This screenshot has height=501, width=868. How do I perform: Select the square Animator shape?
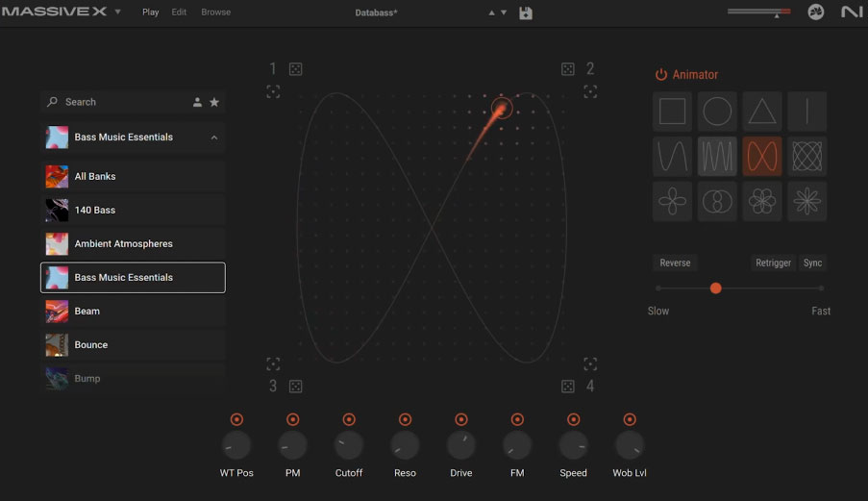pyautogui.click(x=672, y=112)
